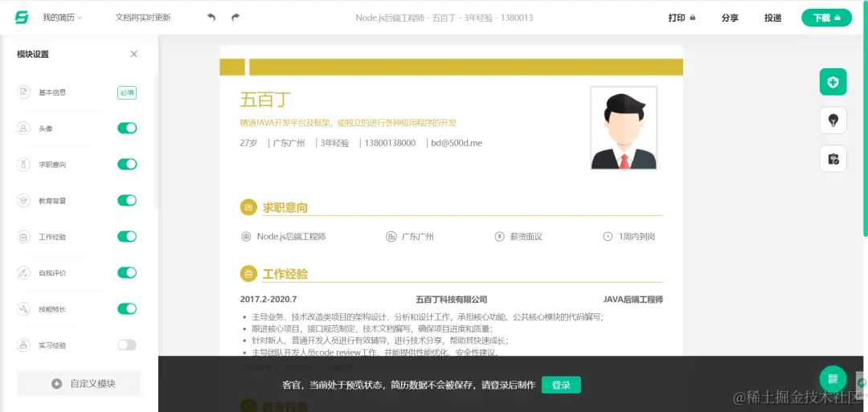This screenshot has width=868, height=412.
Task: Open the 分享 share option
Action: click(730, 18)
